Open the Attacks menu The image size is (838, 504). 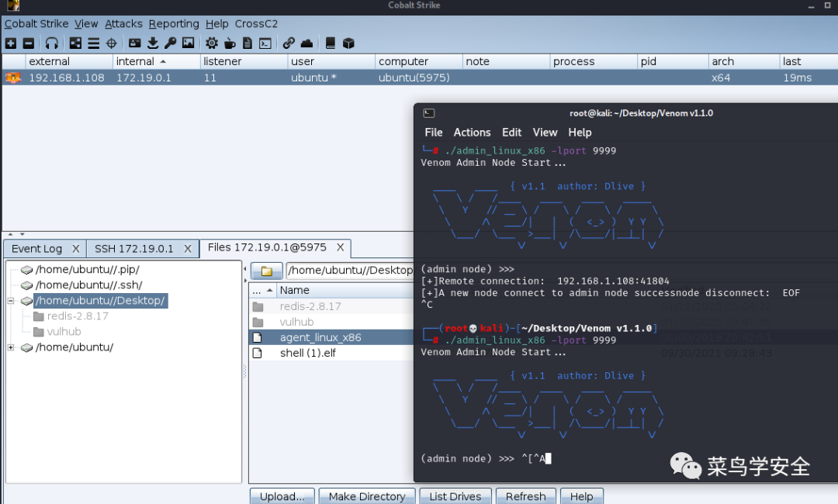(123, 24)
